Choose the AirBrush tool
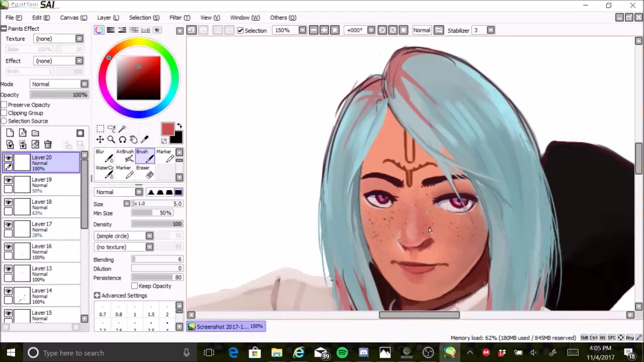 [124, 156]
